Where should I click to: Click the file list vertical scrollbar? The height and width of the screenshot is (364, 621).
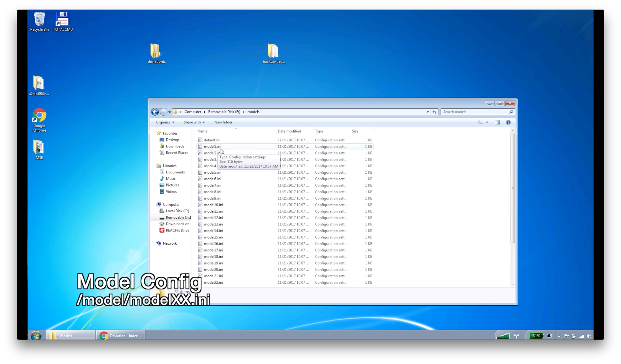coord(513,188)
